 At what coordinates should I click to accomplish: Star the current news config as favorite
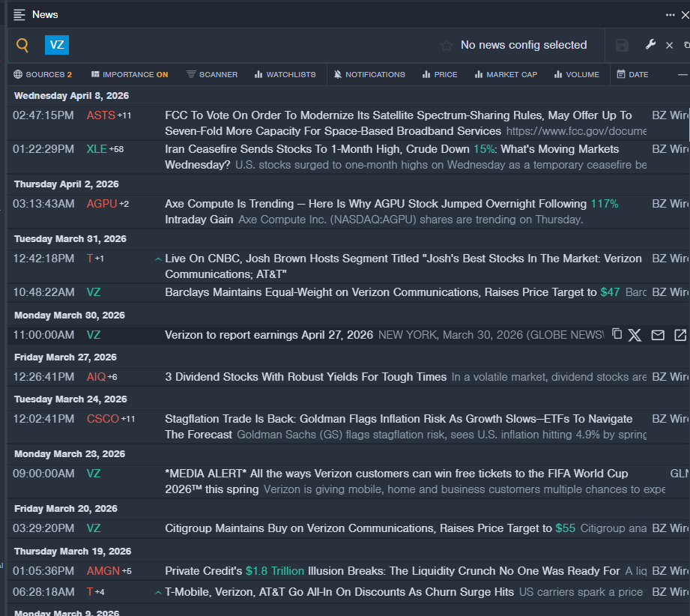[447, 46]
